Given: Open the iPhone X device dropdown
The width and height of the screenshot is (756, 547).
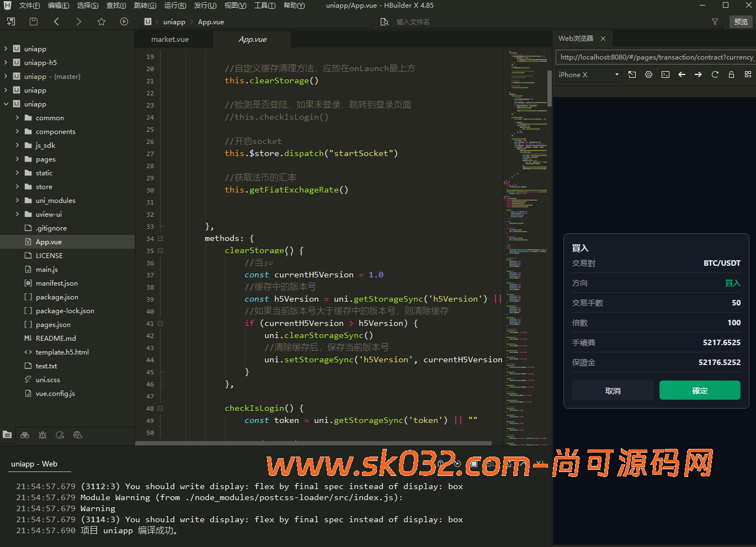Looking at the screenshot, I should point(588,74).
